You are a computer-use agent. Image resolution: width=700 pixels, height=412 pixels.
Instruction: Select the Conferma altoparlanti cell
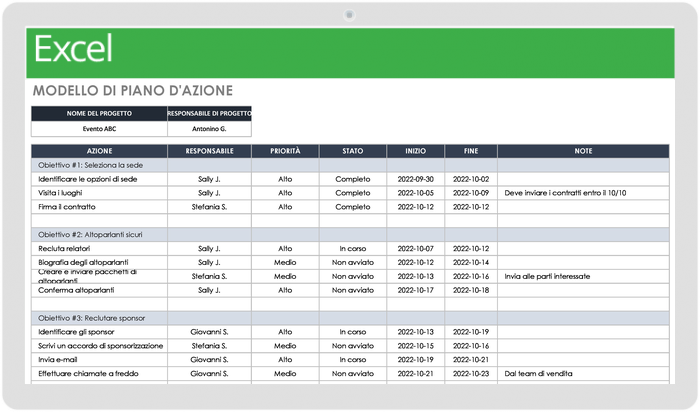tap(99, 290)
